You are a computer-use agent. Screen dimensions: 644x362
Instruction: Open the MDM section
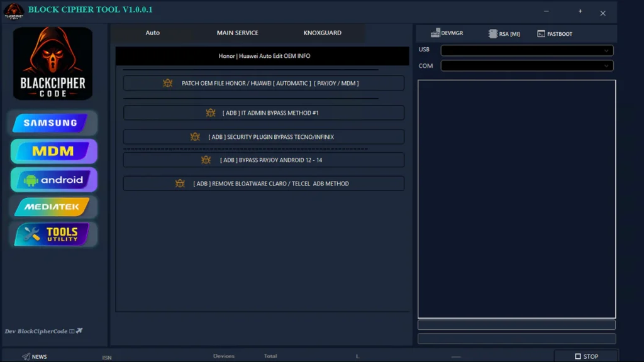tap(53, 151)
